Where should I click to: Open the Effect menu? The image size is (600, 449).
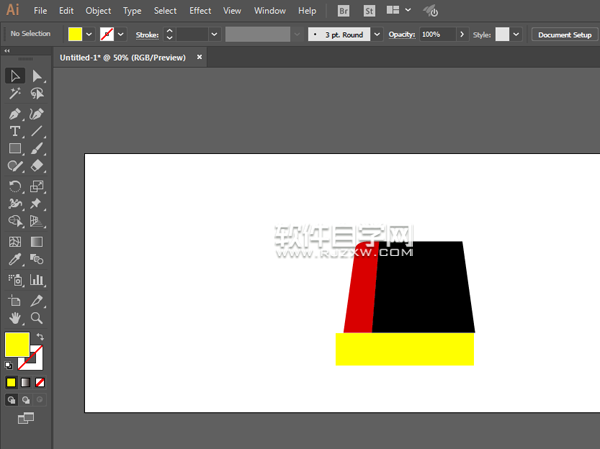[x=200, y=11]
